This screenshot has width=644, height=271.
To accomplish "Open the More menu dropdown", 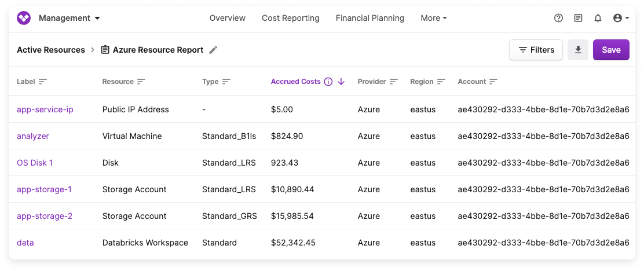I will 433,18.
